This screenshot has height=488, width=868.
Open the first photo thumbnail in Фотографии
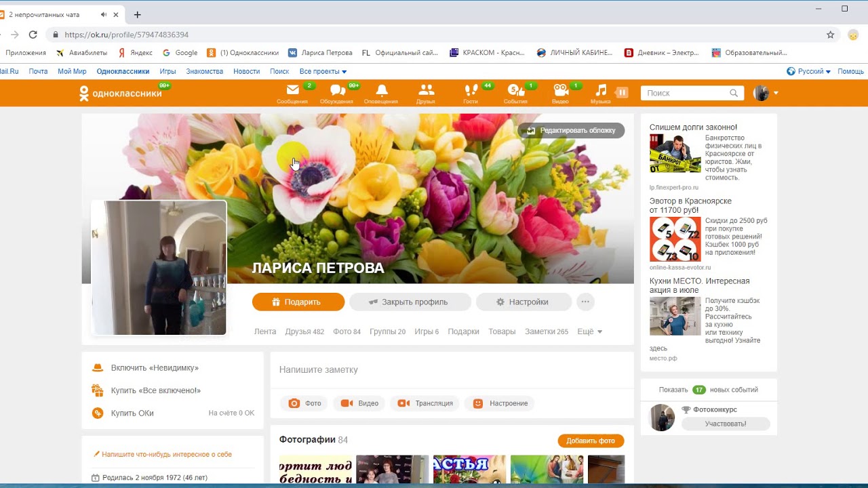pyautogui.click(x=315, y=469)
